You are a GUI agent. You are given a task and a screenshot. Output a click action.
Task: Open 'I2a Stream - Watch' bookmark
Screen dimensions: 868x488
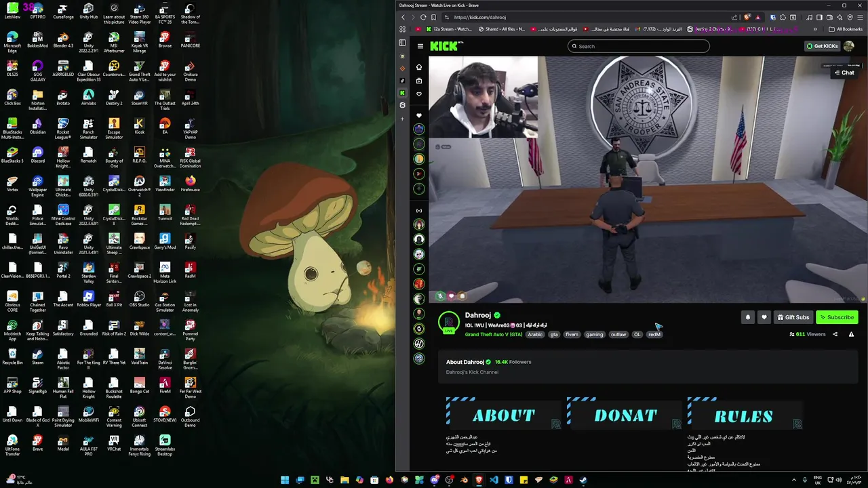[x=449, y=29]
